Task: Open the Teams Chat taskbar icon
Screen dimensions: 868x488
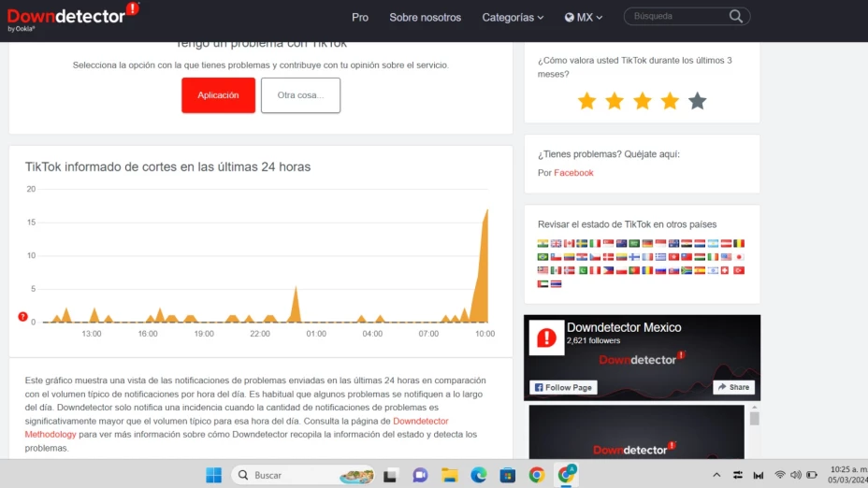Action: [x=420, y=475]
